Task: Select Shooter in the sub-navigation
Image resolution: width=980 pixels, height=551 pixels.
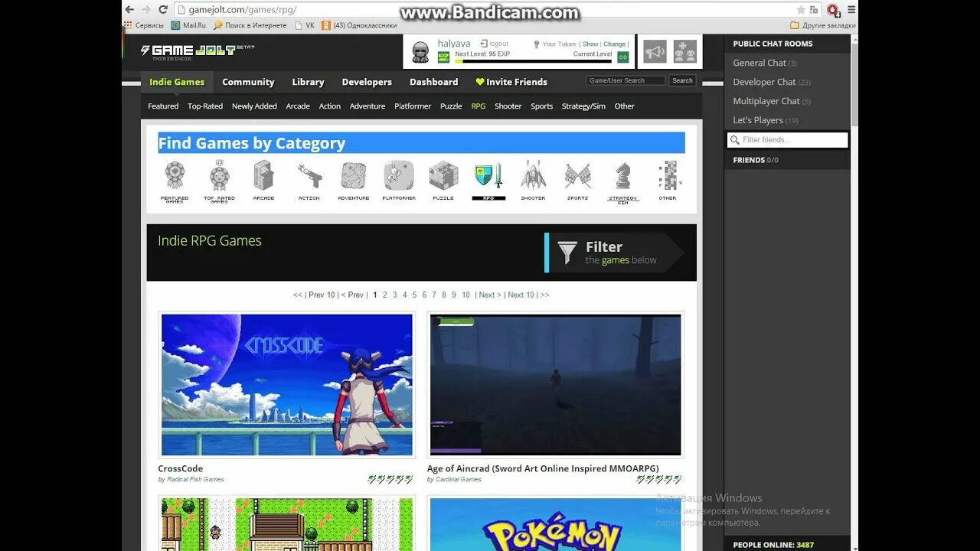Action: (x=508, y=106)
